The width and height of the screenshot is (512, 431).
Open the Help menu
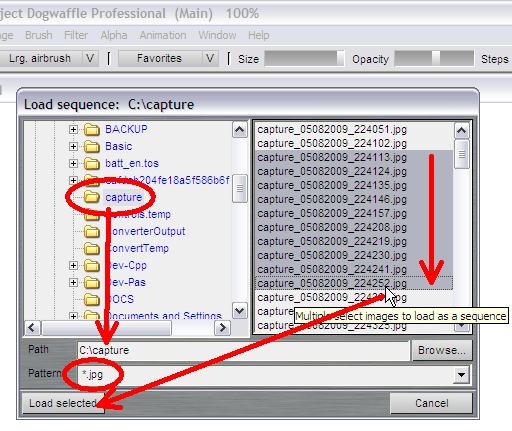pyautogui.click(x=258, y=35)
